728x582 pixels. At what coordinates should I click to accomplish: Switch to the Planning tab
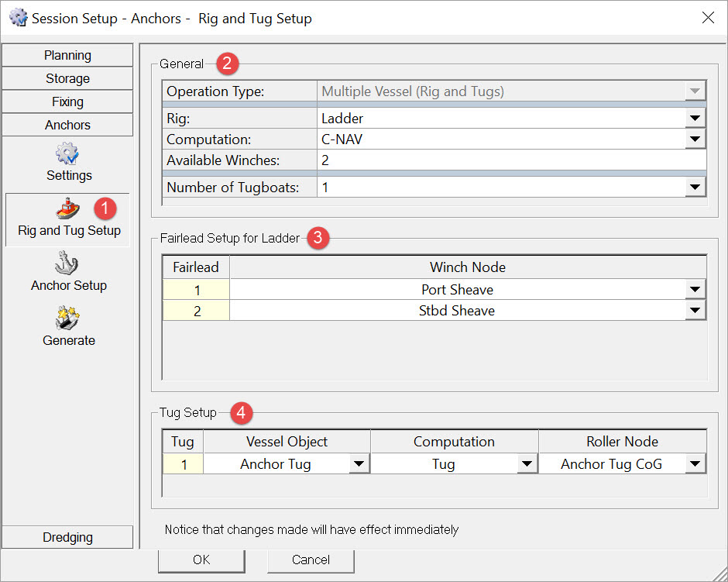tap(67, 55)
